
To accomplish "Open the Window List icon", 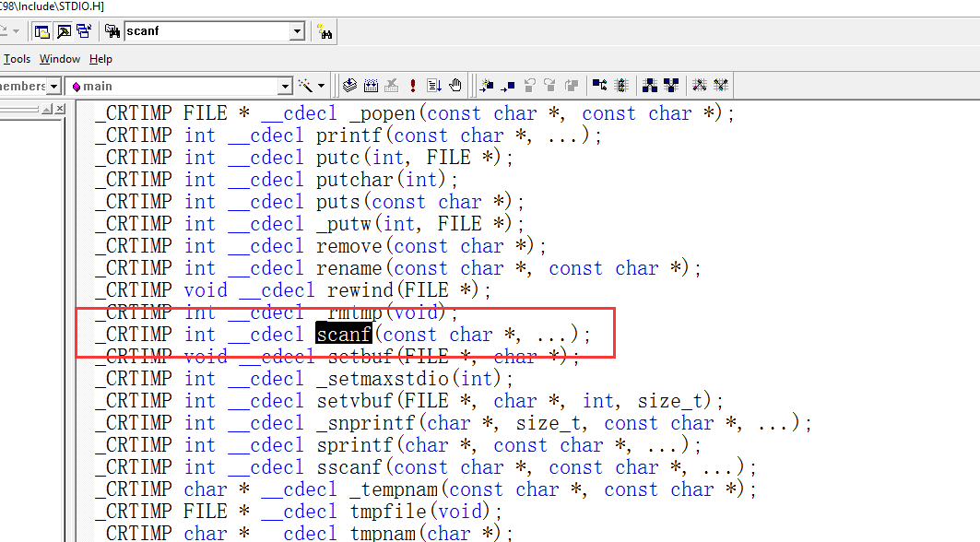I will [84, 31].
